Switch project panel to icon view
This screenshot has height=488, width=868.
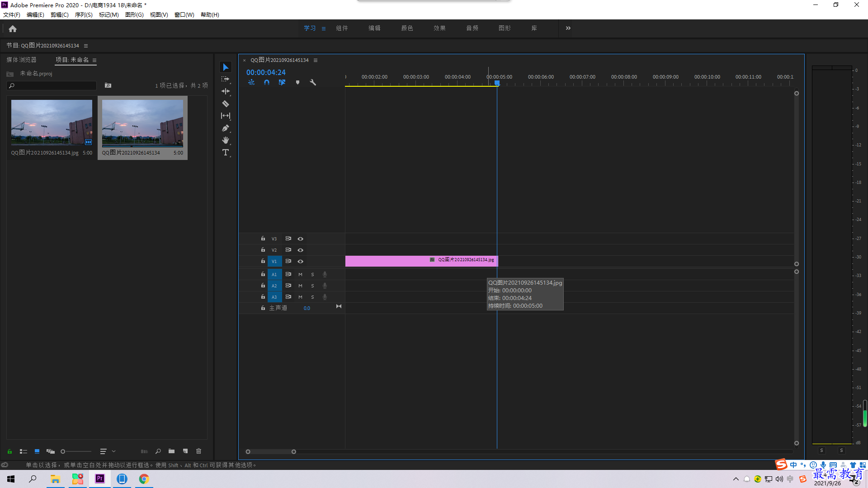37,451
